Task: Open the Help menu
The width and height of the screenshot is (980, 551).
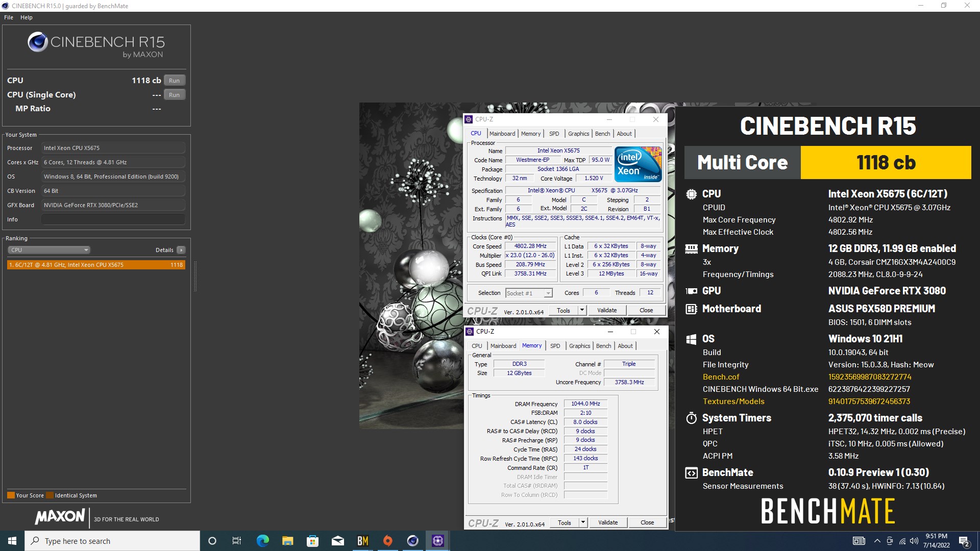Action: click(x=27, y=17)
